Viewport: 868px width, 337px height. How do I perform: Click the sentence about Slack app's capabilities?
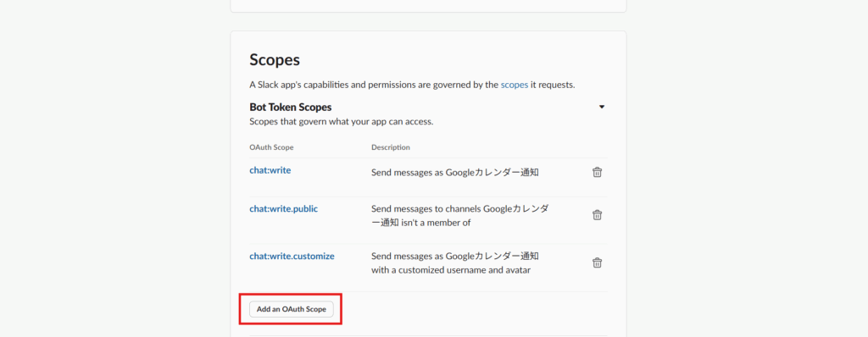(x=413, y=86)
